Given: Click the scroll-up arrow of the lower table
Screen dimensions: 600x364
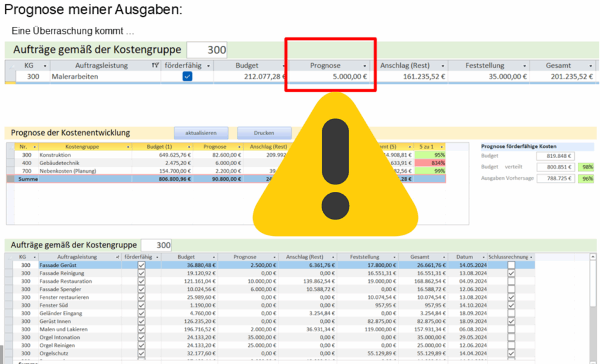Looking at the screenshot, I should 593,257.
